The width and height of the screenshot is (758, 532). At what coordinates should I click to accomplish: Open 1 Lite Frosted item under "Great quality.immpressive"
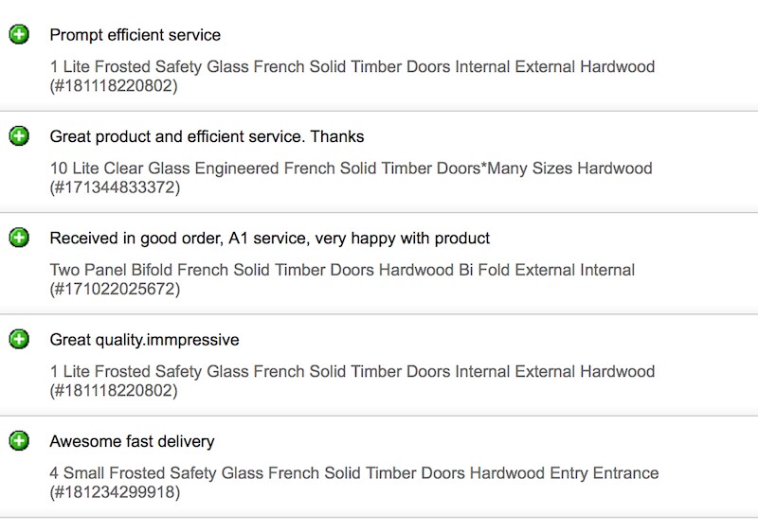[352, 372]
